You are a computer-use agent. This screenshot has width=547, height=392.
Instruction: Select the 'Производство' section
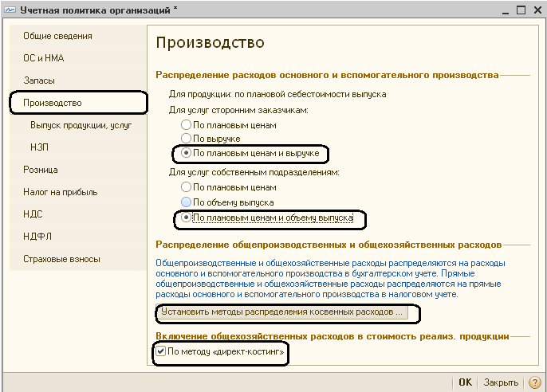pos(78,103)
